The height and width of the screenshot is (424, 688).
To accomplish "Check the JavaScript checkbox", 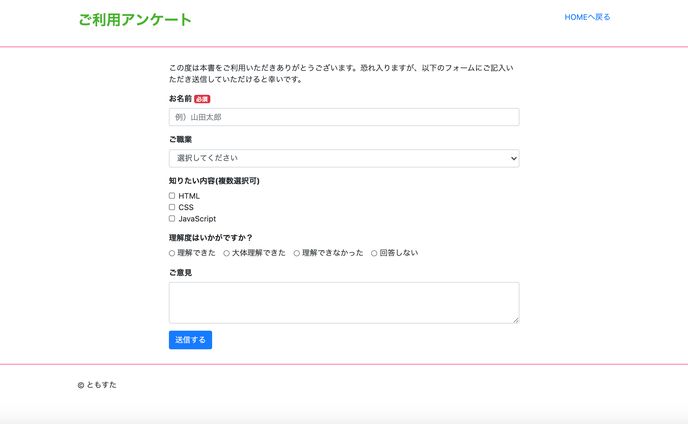I will click(172, 219).
